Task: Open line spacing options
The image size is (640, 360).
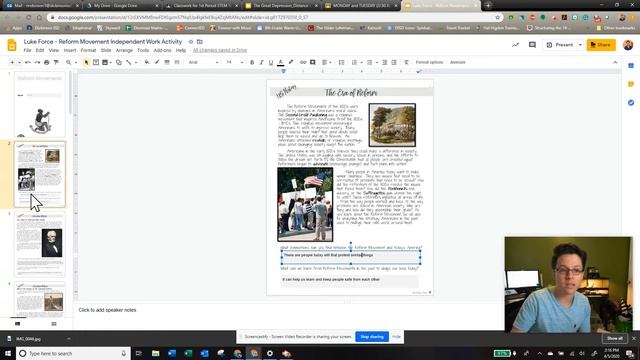Action: pos(341,62)
